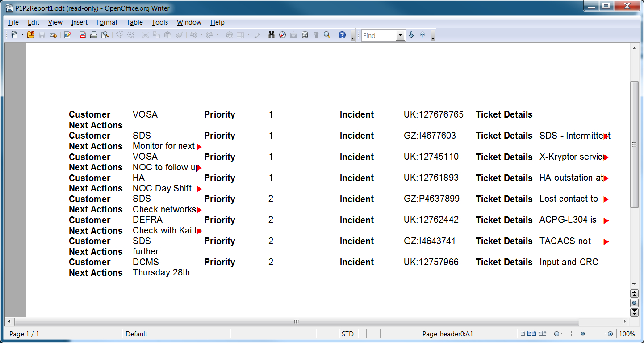The image size is (644, 343).
Task: Open OpenOffice.org Help icon
Action: click(x=342, y=35)
